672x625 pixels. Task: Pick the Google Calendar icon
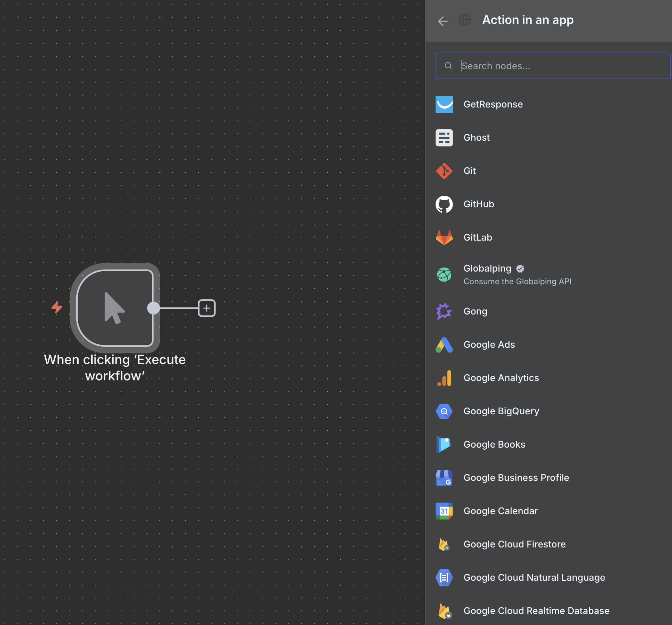(x=444, y=511)
